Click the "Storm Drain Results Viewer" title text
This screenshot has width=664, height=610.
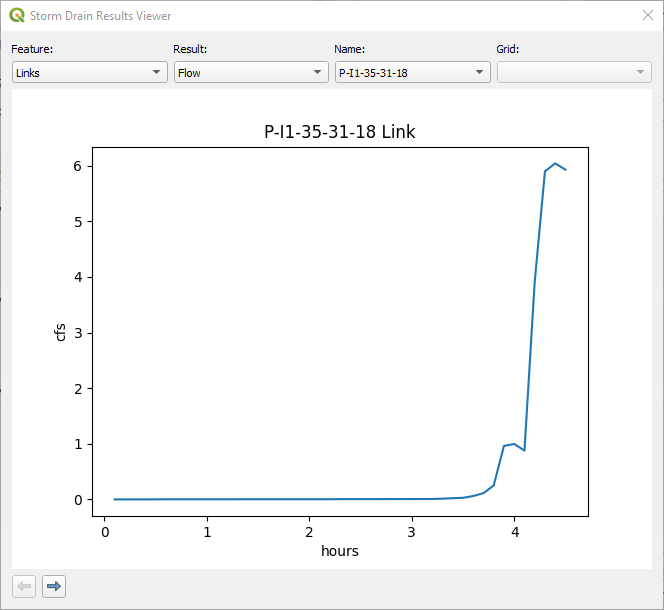(100, 16)
